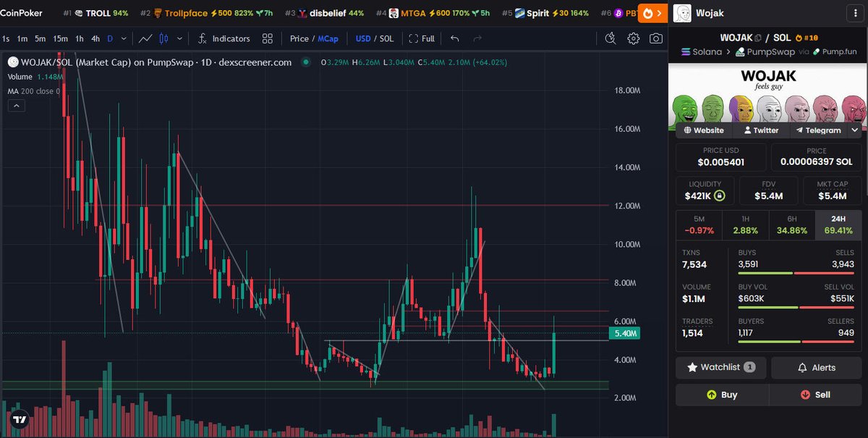Click the Volume 1.148M indicator label
The width and height of the screenshot is (868, 438).
click(35, 77)
